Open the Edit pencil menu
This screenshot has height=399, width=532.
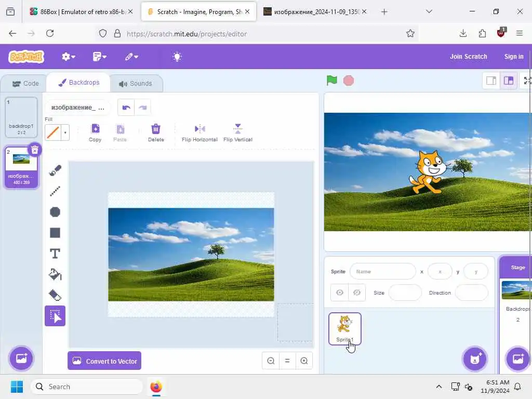131,57
